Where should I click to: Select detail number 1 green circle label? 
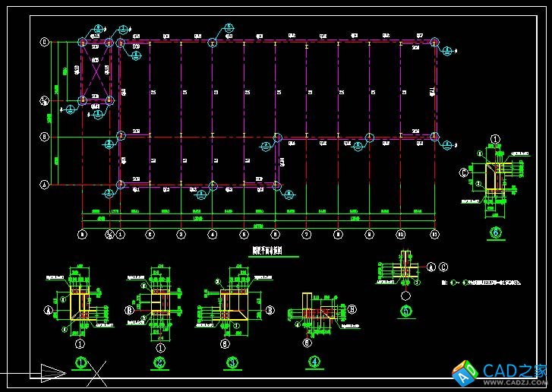80,362
